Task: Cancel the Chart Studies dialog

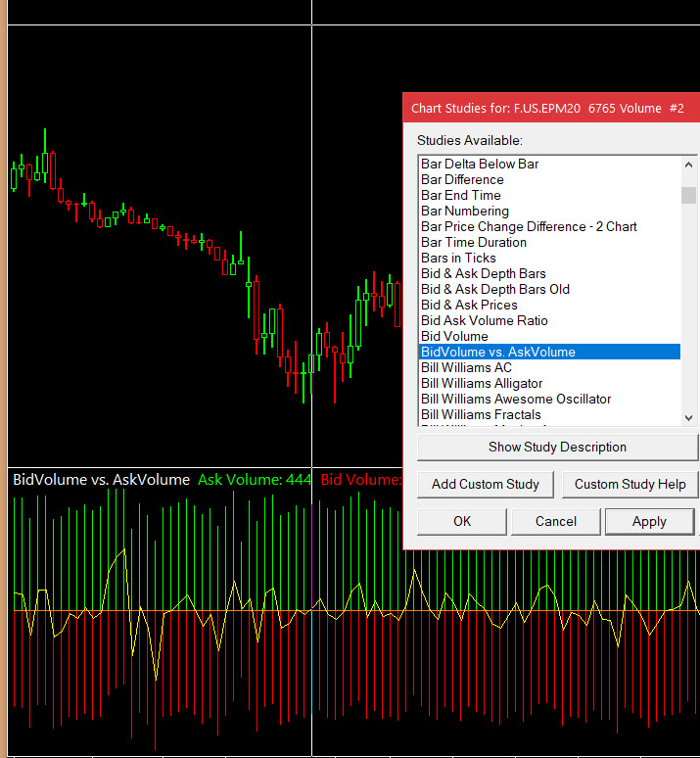Action: (x=555, y=521)
